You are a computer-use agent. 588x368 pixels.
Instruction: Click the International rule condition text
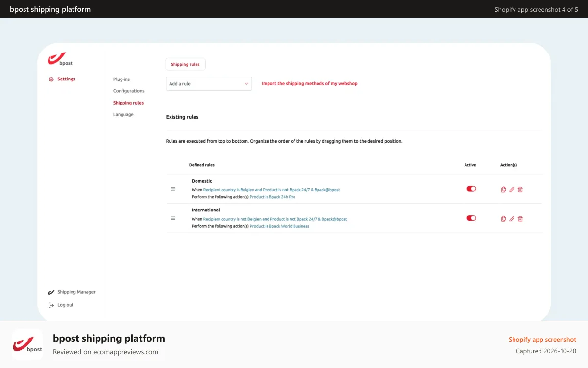(x=275, y=219)
